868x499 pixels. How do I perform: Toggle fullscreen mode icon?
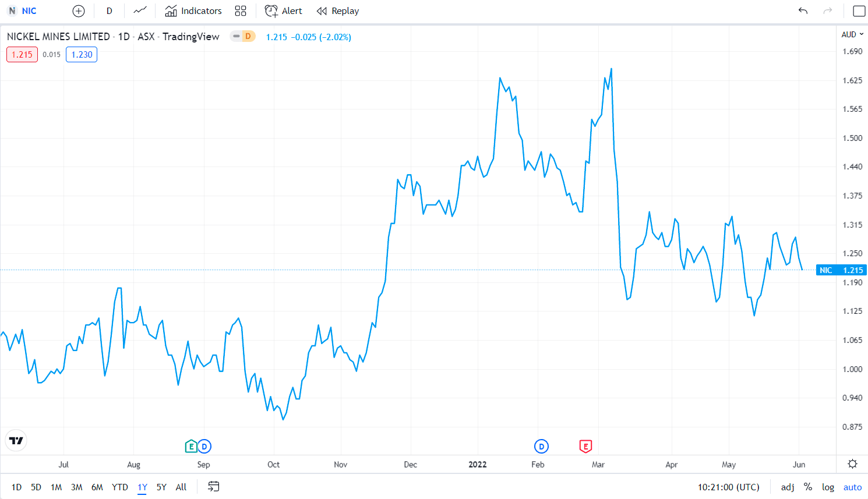pos(859,11)
